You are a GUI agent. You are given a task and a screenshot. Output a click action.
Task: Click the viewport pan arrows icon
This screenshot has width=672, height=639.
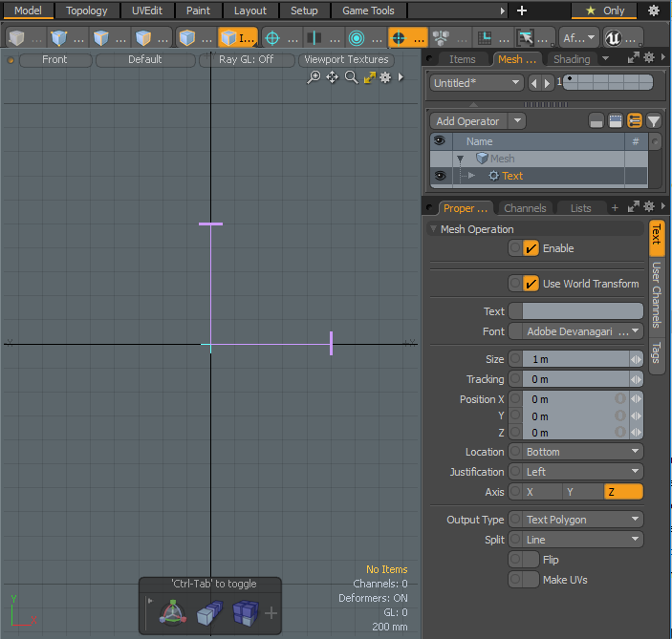click(333, 77)
